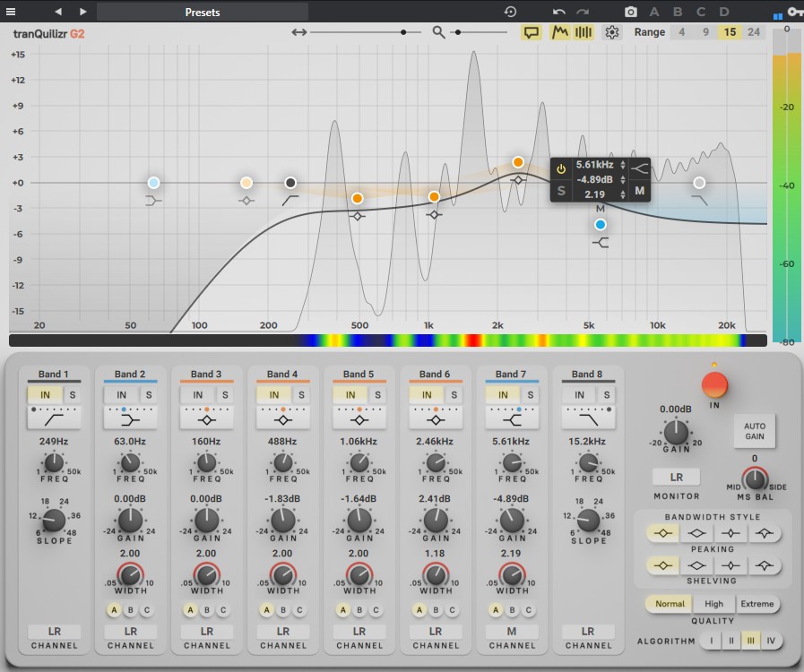Viewport: 804px width, 672px height.
Task: Toggle the spectrum analyzer curve icon
Action: 559,32
